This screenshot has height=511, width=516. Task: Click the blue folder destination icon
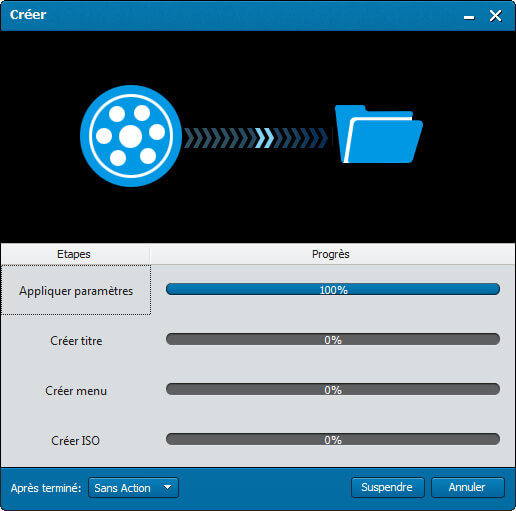tap(379, 134)
